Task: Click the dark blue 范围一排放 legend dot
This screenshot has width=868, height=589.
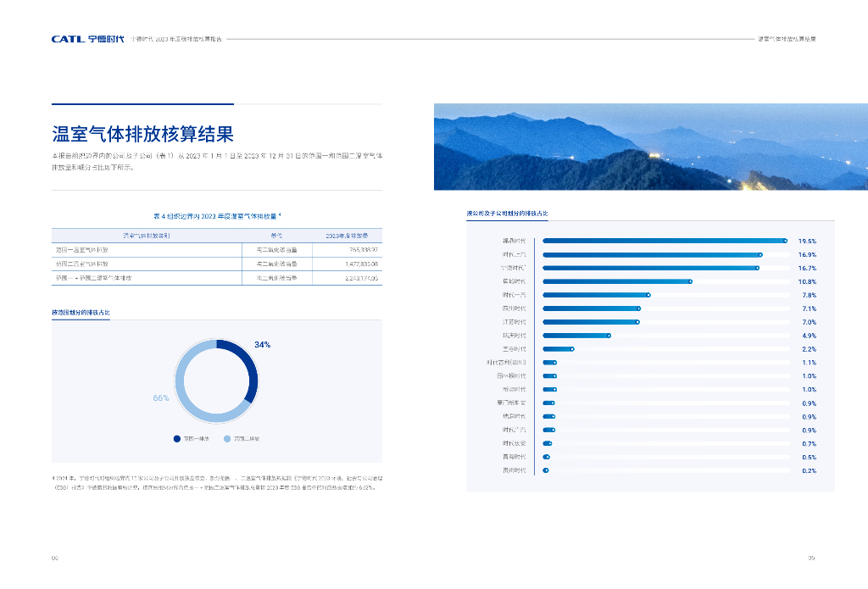Action: click(x=177, y=438)
